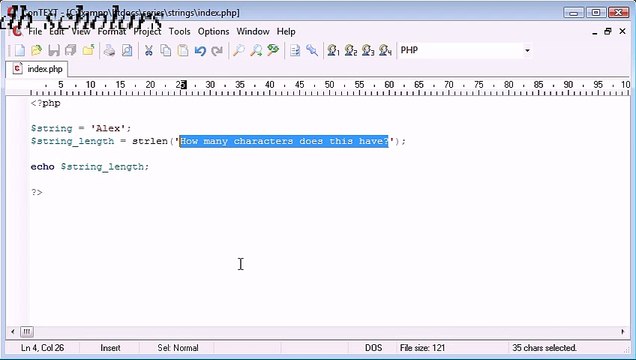Screen dimensions: 636x360
Task: Click the Open file folder icon
Action: click(x=37, y=50)
